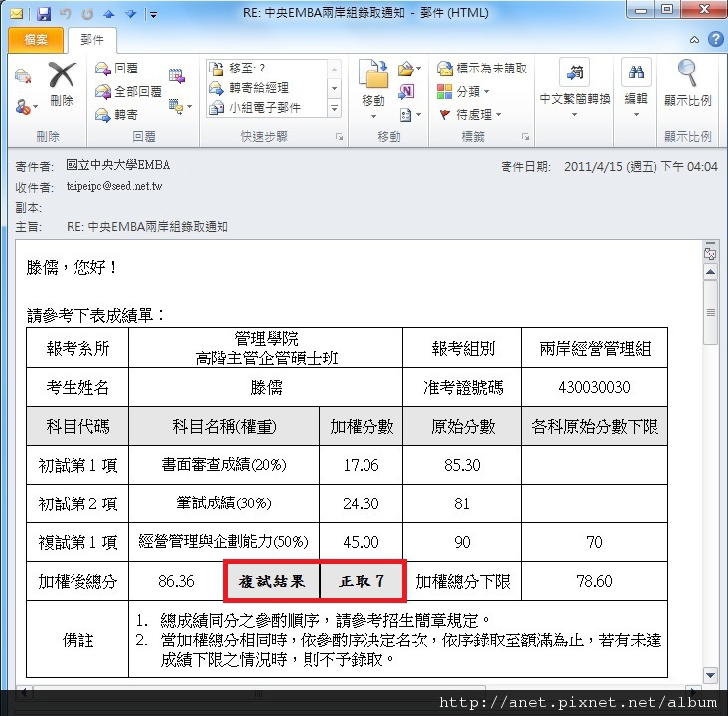Click sender name 國立中央大學EMBA

click(x=117, y=165)
